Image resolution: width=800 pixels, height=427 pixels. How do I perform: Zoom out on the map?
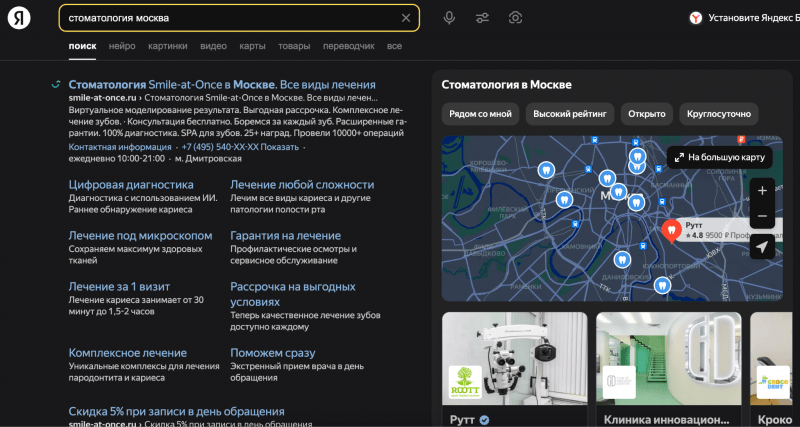click(762, 216)
